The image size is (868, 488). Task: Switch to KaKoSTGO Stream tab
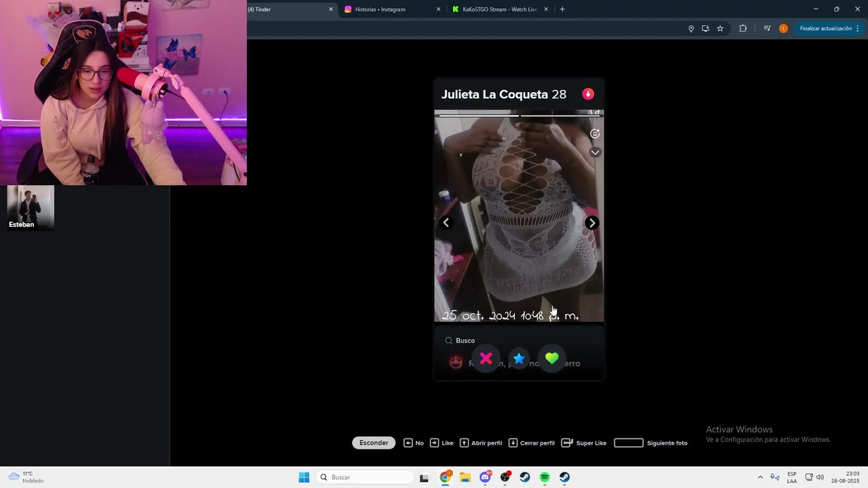click(499, 9)
